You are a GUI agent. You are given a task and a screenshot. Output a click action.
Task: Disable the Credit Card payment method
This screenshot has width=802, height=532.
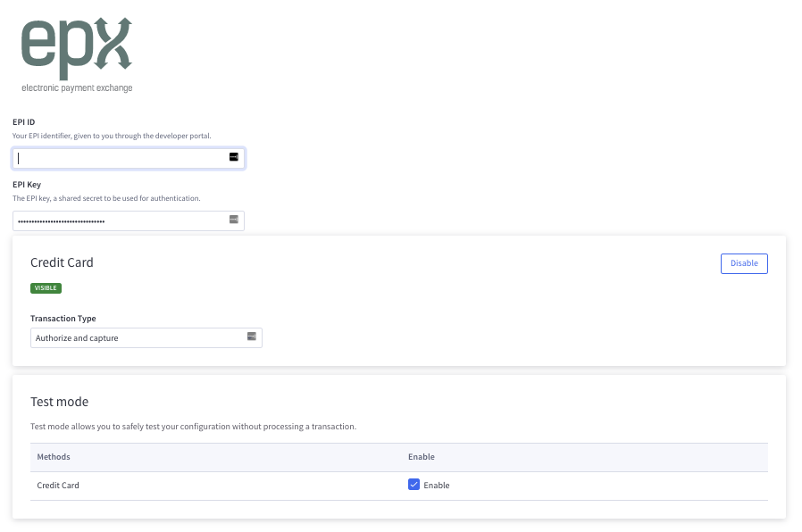744,263
